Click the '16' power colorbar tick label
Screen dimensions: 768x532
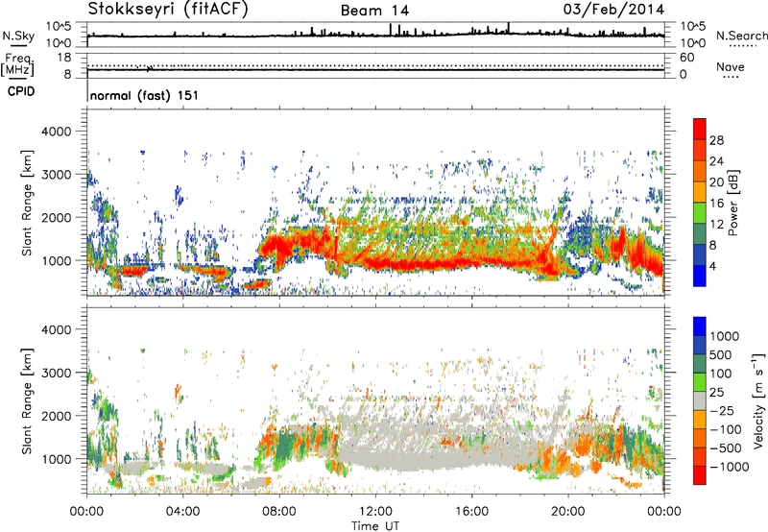(x=716, y=204)
